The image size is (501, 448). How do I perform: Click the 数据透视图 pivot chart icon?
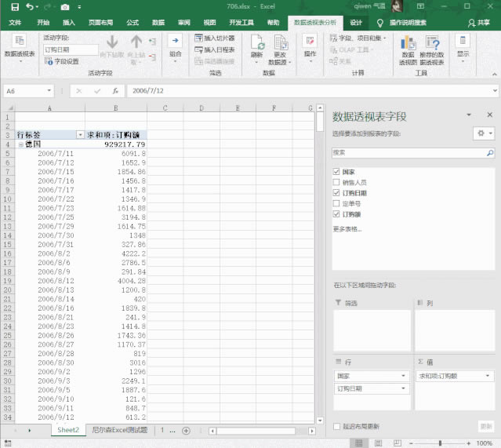coord(408,42)
